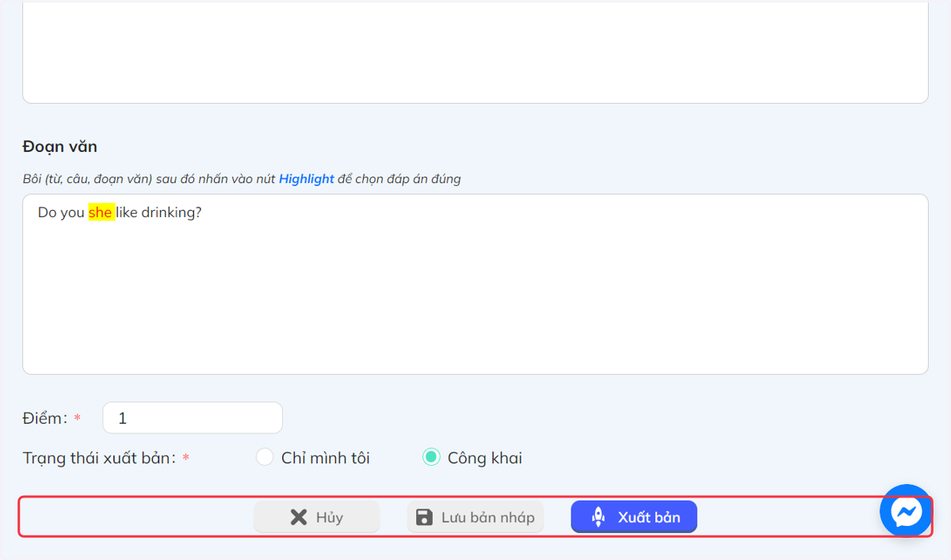Click the "Trạng thái xuất bản:" label

(99, 458)
